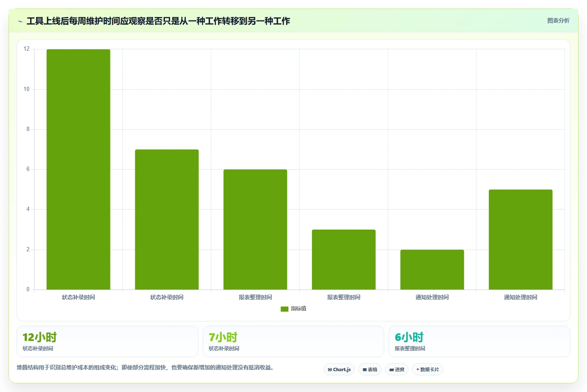
Task: Select the 报表整理时间 bar with value 3
Action: (343, 260)
